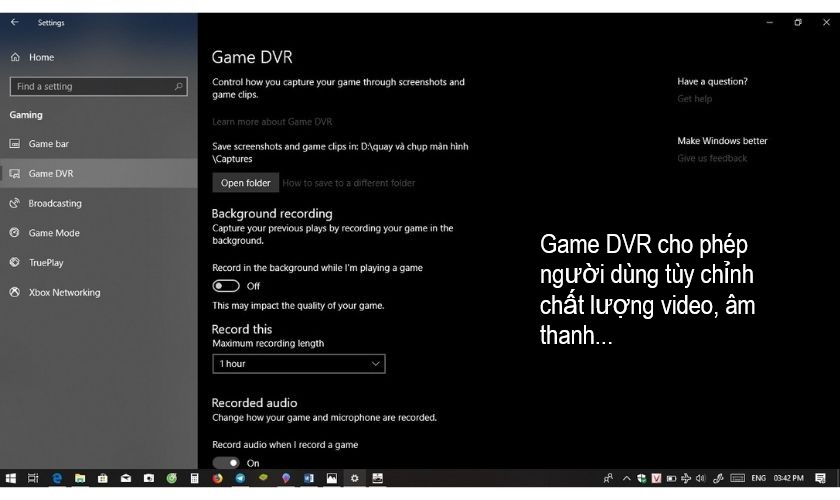840x500 pixels.
Task: Show hidden system tray icons
Action: [x=624, y=478]
